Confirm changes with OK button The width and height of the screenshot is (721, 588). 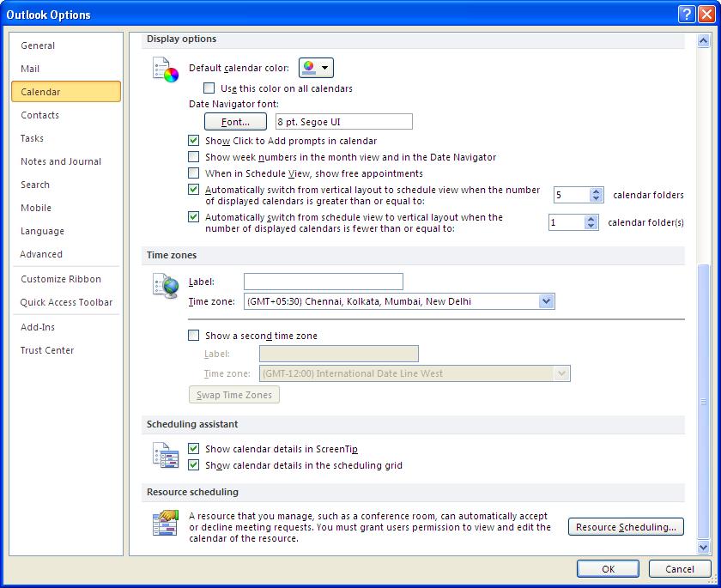pos(608,569)
